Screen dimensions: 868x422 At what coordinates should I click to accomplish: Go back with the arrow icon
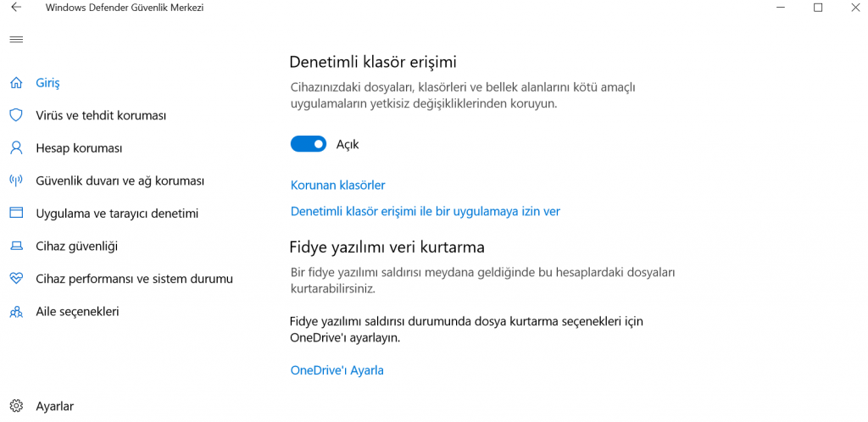coord(16,8)
